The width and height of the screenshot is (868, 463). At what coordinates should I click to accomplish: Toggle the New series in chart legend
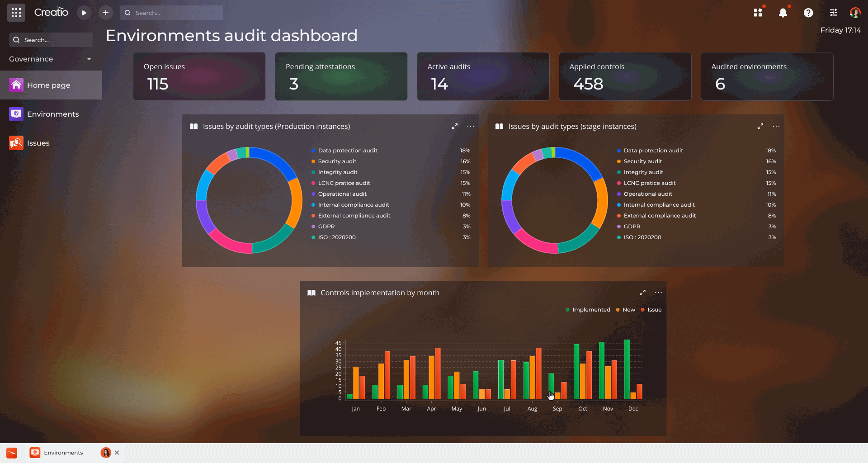coord(625,309)
